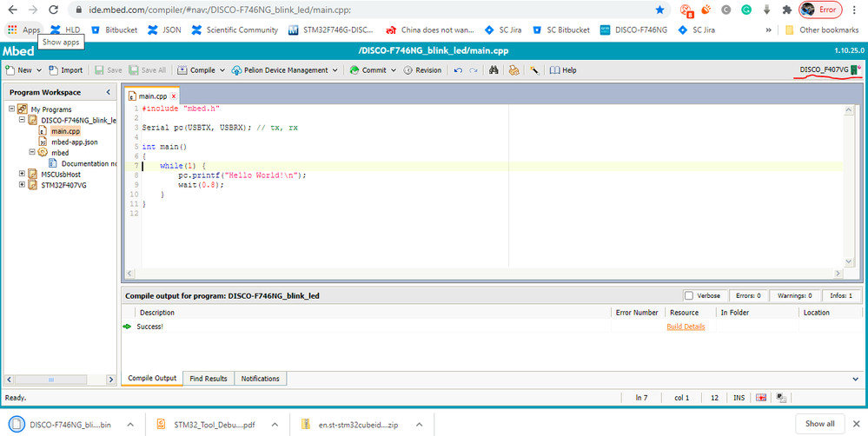Click the magic wand format icon
The image size is (868, 436).
[x=534, y=70]
